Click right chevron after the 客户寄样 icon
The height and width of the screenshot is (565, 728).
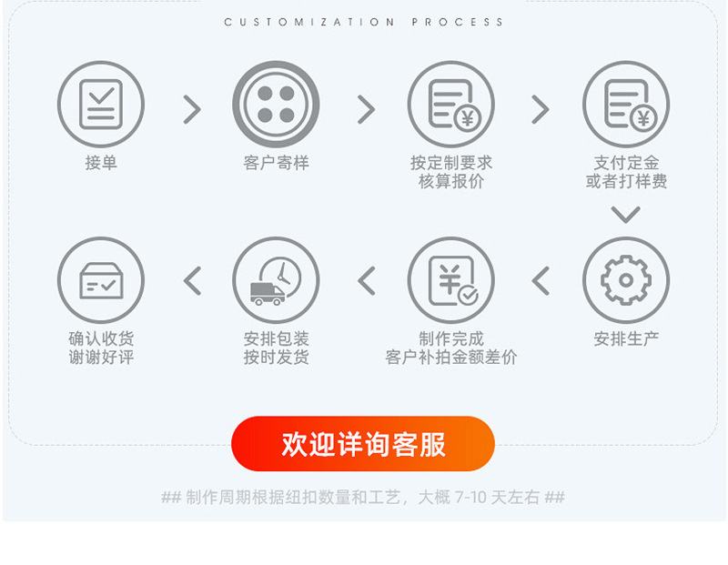(367, 109)
